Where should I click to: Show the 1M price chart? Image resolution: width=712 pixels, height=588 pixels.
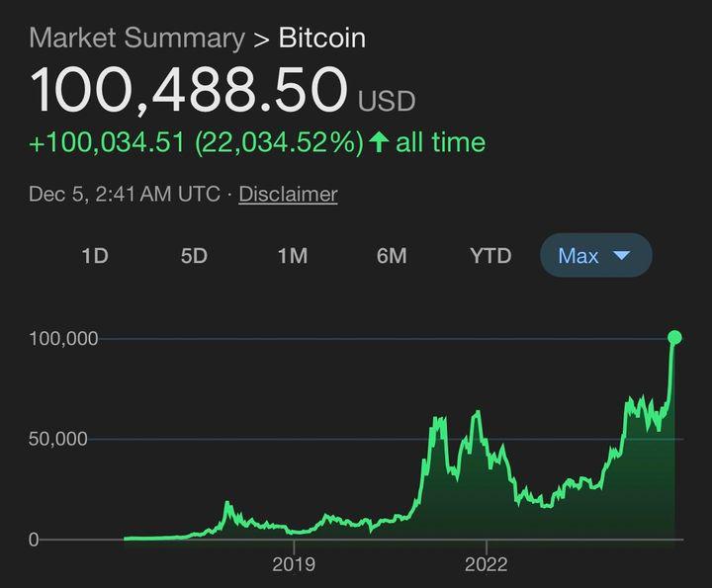(292, 256)
